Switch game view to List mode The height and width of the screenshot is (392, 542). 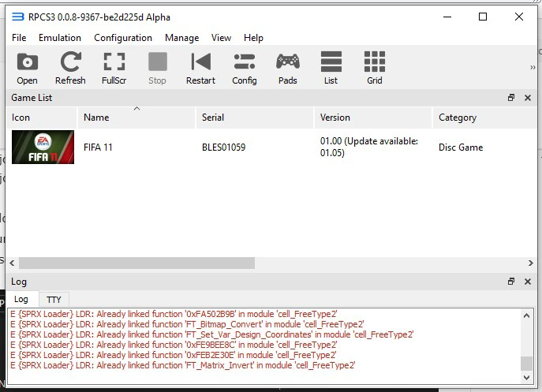click(331, 68)
